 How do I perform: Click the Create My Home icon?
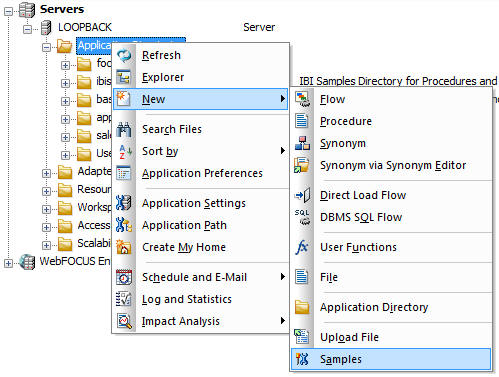[x=124, y=247]
